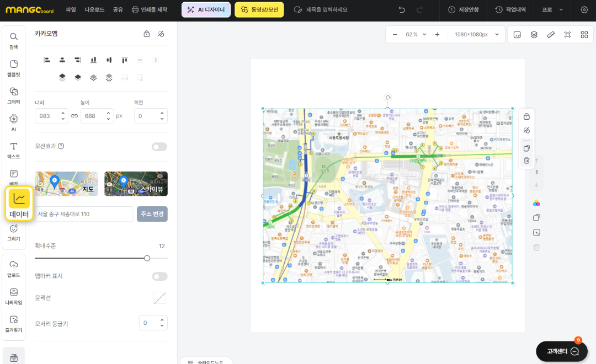Screen dimensions: 596x364
Task: Delete the map using floating trash icon
Action: (x=526, y=160)
